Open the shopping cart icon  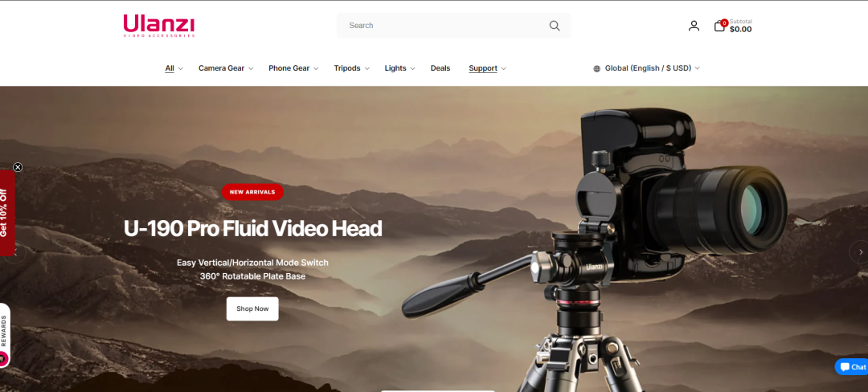point(719,26)
